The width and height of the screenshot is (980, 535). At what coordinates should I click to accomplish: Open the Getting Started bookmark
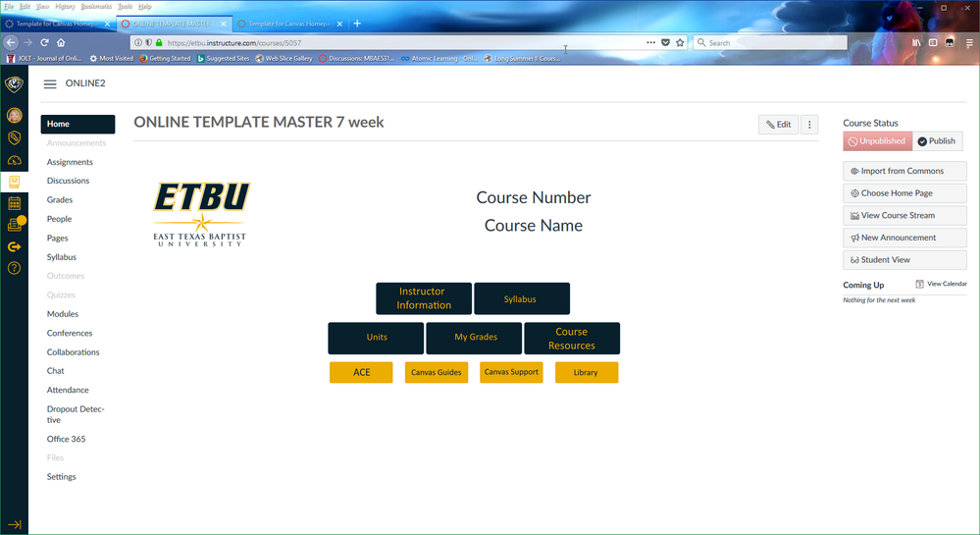pos(165,58)
